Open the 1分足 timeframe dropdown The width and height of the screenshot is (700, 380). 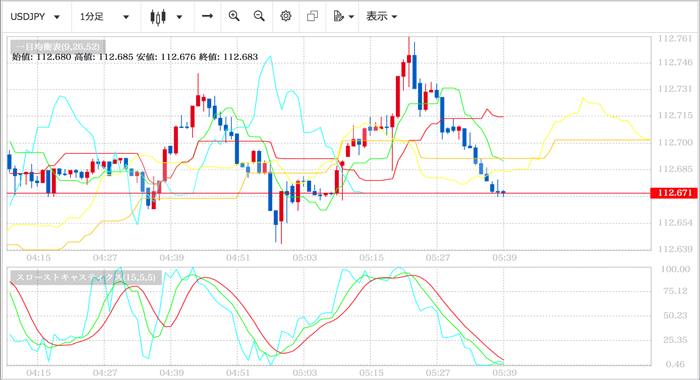(105, 17)
